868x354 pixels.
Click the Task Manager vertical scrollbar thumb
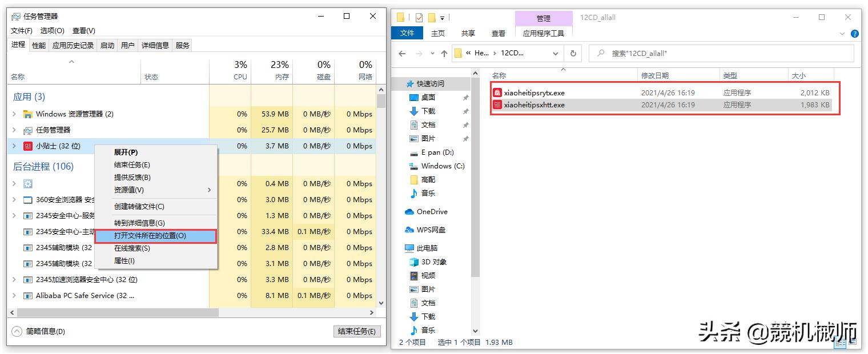[381, 101]
